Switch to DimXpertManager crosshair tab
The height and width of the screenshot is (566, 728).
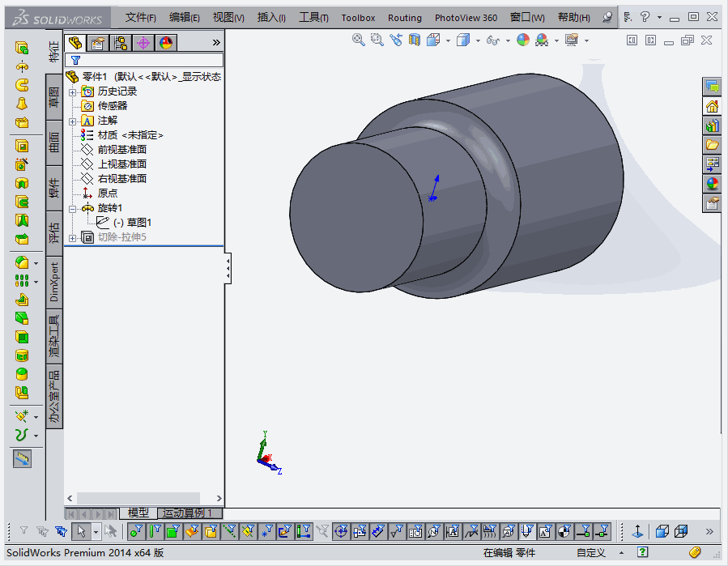[x=143, y=43]
